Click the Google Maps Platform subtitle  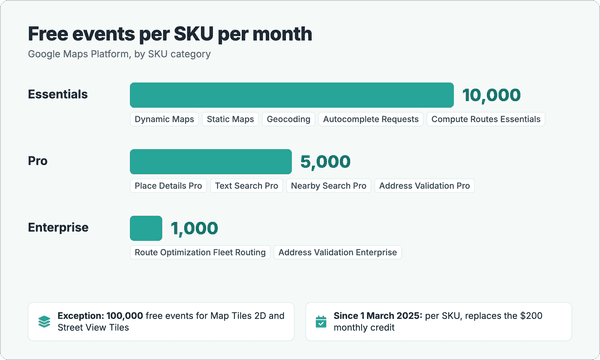click(119, 54)
